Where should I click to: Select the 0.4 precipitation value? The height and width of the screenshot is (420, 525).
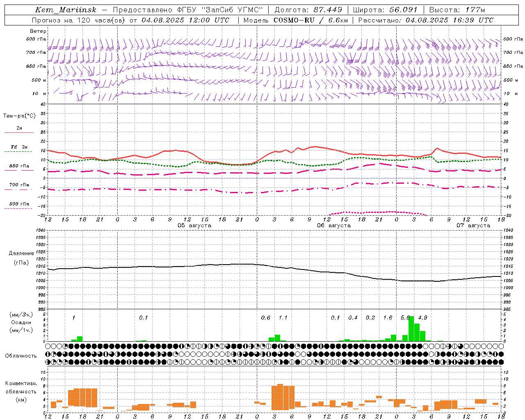pyautogui.click(x=353, y=318)
